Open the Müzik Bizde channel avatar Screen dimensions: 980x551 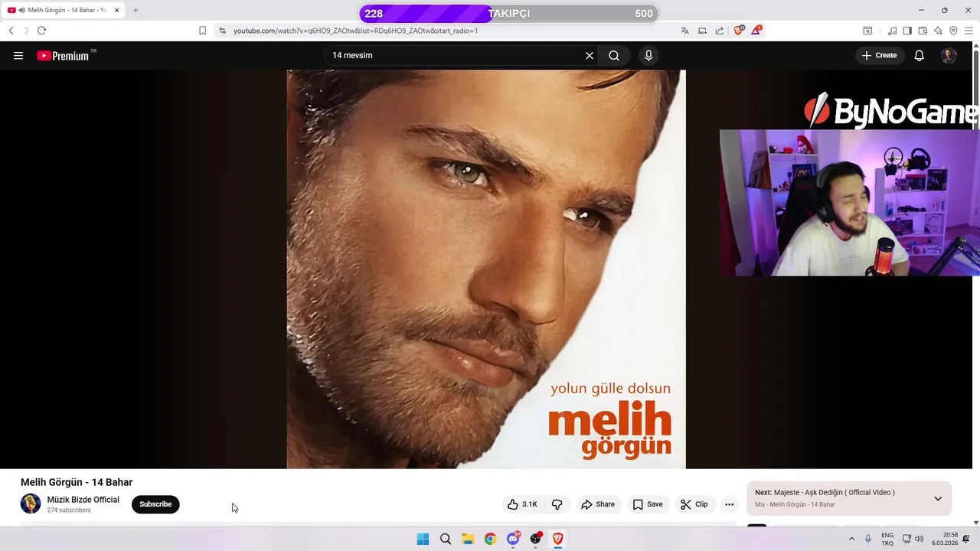(31, 504)
